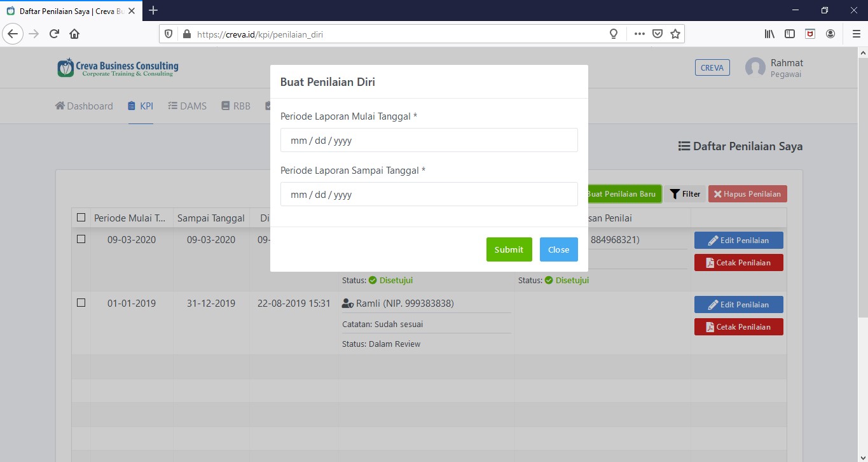Click Rahmat Pegawai user name

tap(787, 68)
